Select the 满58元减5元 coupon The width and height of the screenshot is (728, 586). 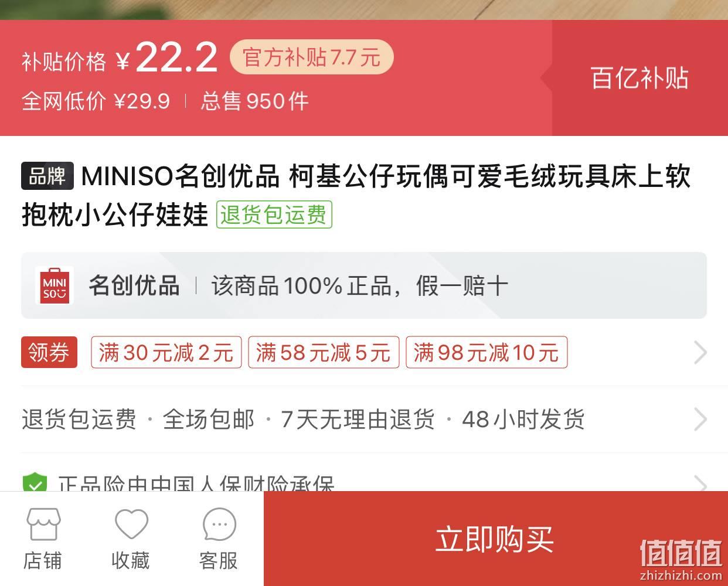tap(324, 352)
